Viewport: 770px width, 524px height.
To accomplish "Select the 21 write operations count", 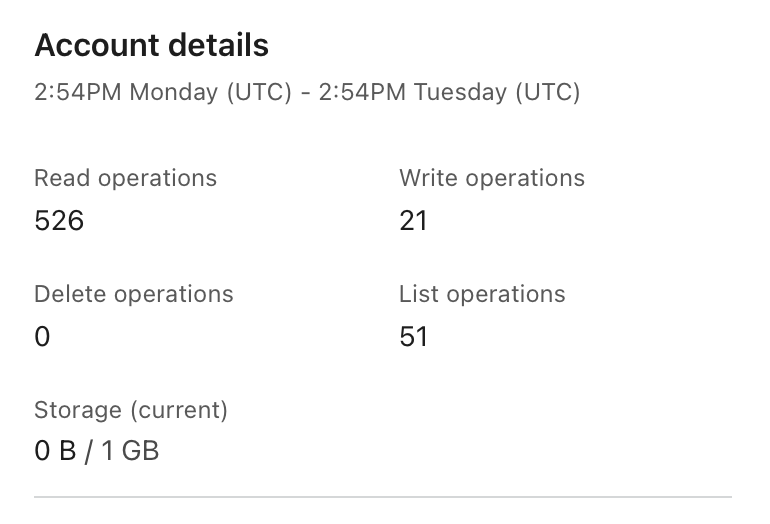I will (413, 220).
